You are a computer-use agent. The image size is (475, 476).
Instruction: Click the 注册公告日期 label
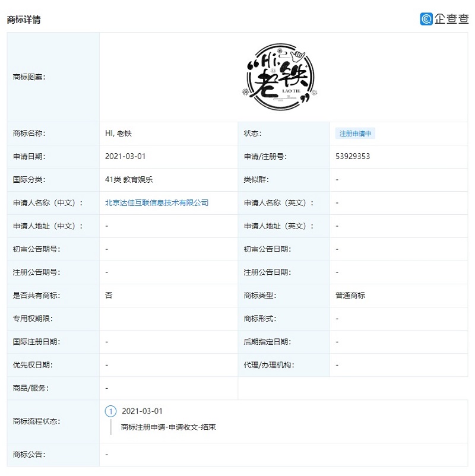(268, 272)
